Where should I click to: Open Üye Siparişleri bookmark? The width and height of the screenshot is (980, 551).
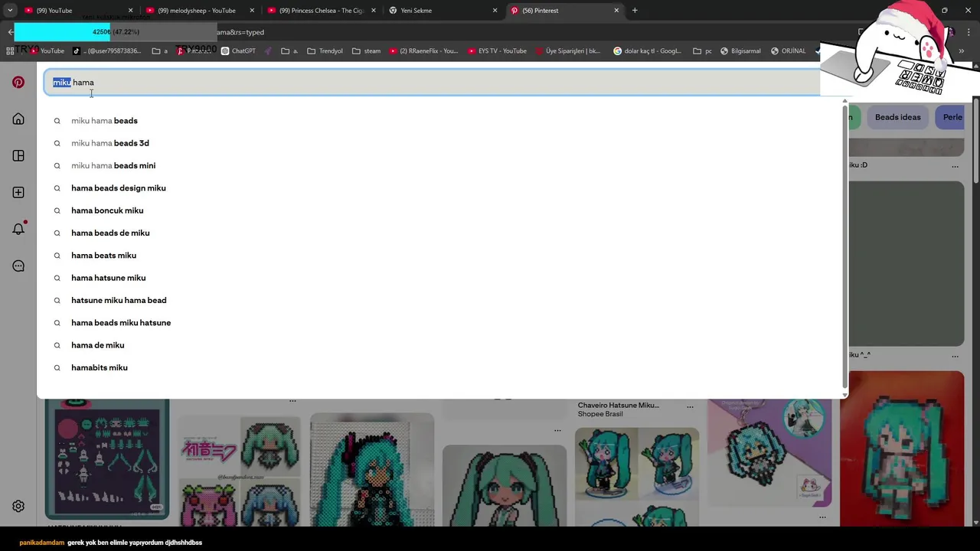[567, 51]
